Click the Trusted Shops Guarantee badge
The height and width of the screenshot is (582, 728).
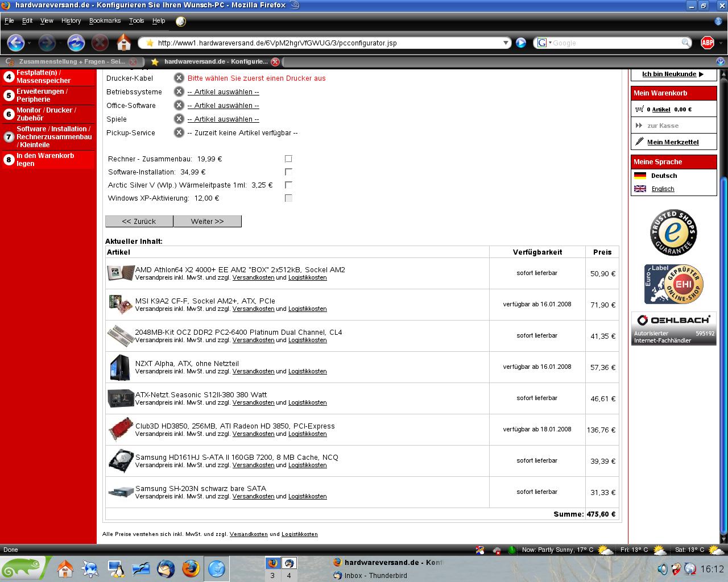tap(673, 232)
